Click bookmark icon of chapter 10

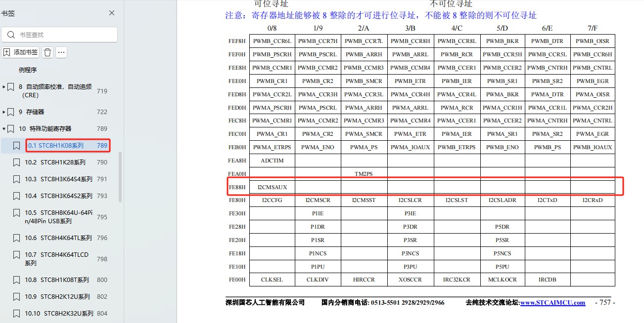[x=11, y=128]
